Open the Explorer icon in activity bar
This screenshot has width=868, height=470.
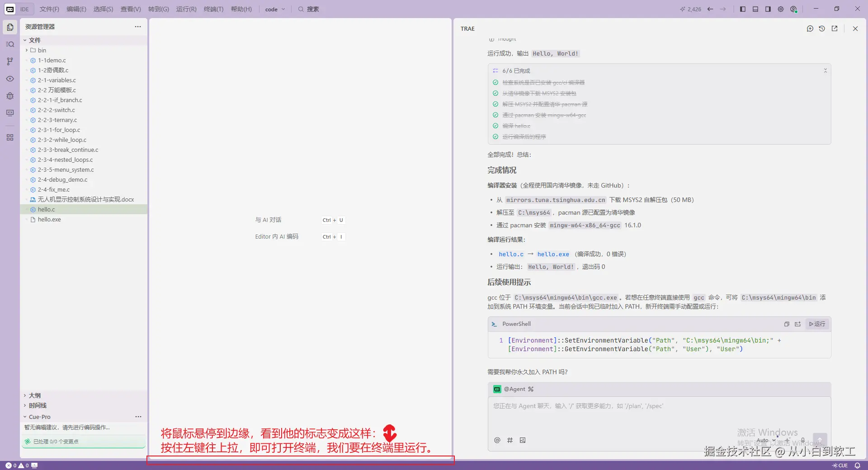click(x=10, y=27)
